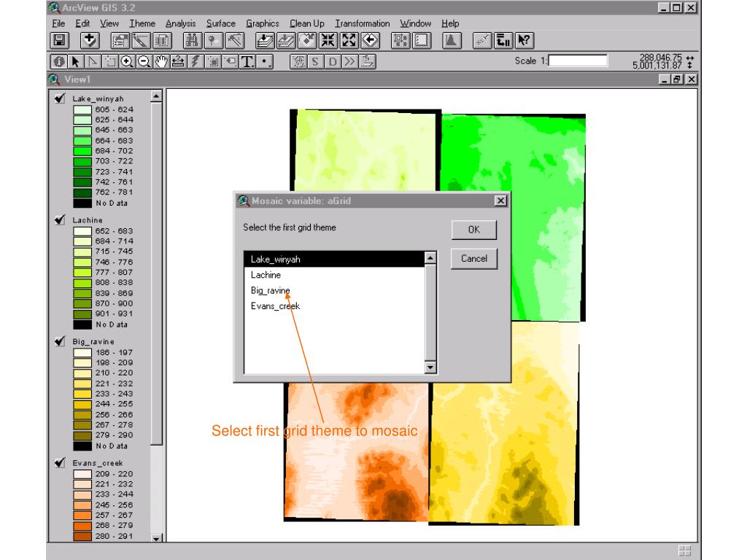The height and width of the screenshot is (560, 747).
Task: Click Cancel in the Mosaic variable dialog
Action: click(x=474, y=259)
